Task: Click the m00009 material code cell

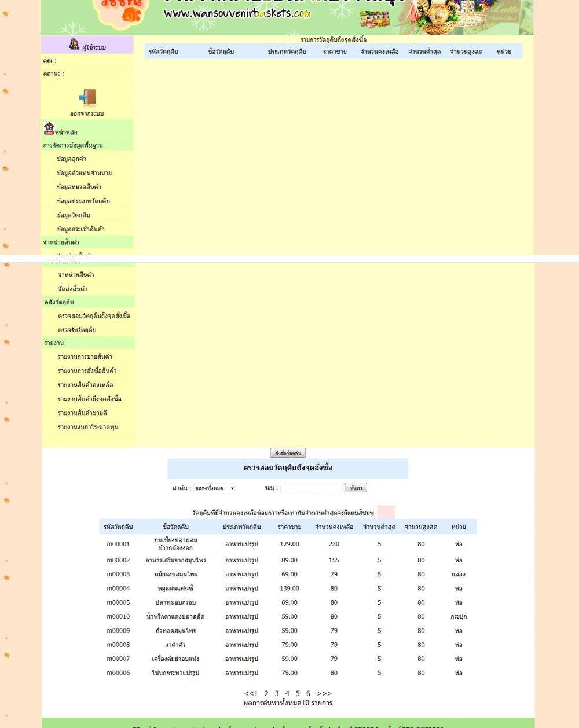Action: point(118,631)
